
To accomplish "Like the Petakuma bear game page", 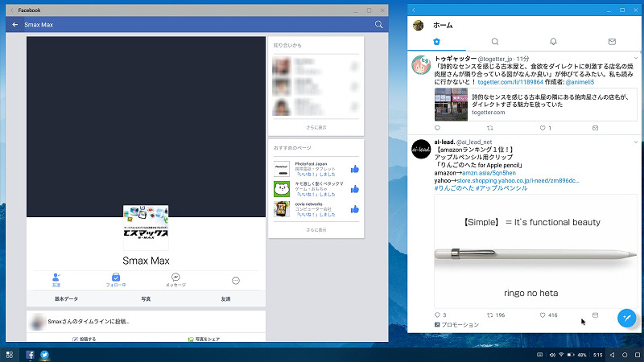I will pos(355,189).
